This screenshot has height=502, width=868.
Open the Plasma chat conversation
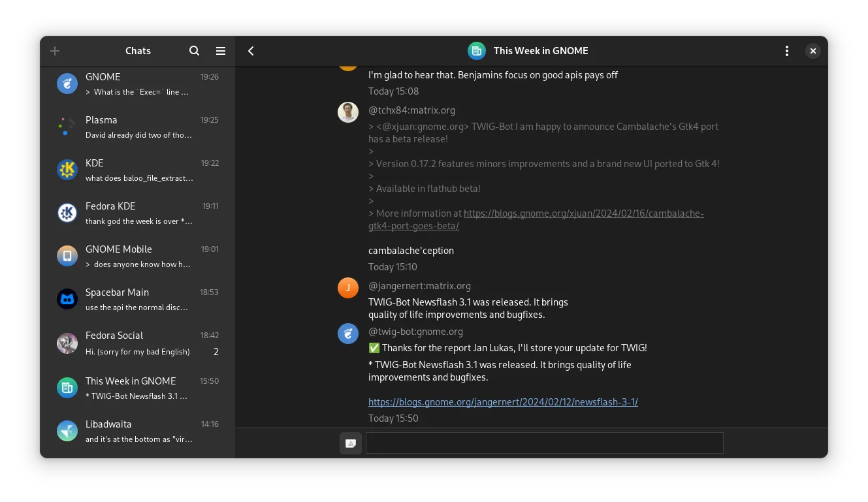pos(138,127)
